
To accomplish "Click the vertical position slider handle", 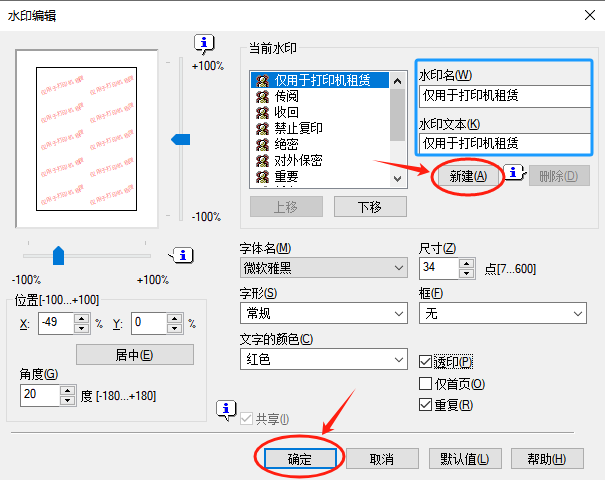I will click(180, 140).
